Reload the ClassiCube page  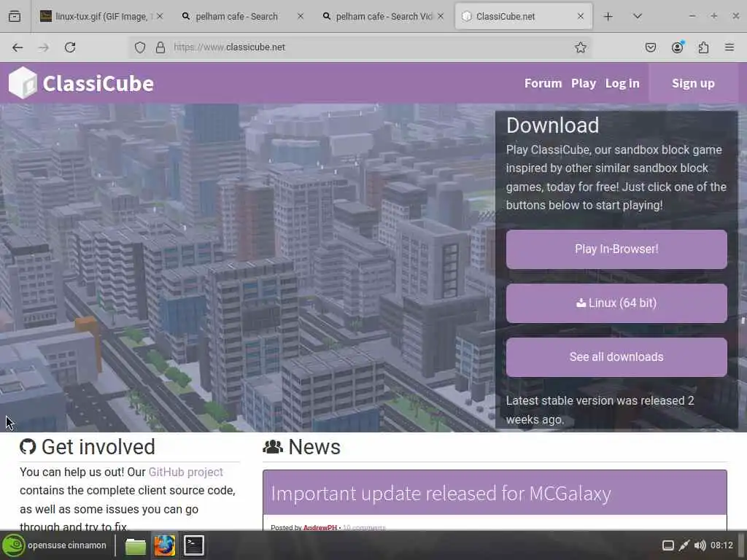tap(70, 47)
